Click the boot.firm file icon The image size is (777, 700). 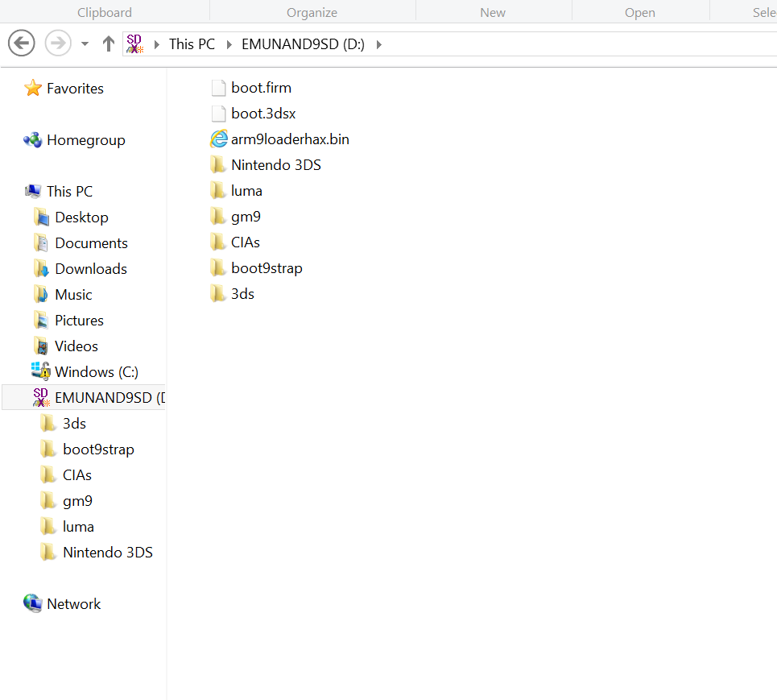pyautogui.click(x=218, y=88)
